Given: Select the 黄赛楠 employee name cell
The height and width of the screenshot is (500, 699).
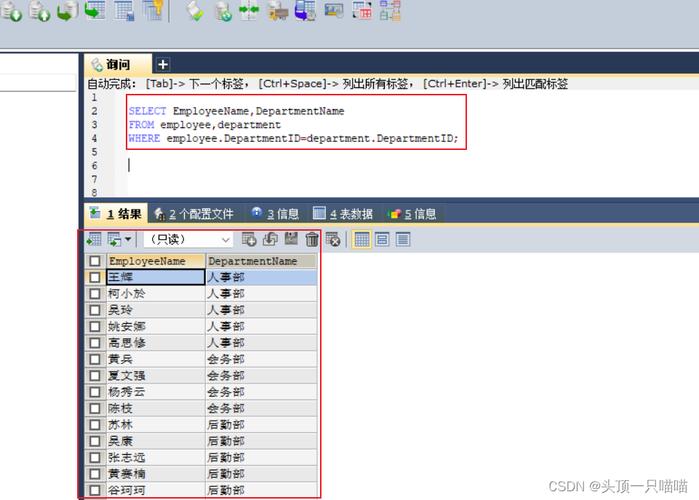Looking at the screenshot, I should [x=156, y=474].
